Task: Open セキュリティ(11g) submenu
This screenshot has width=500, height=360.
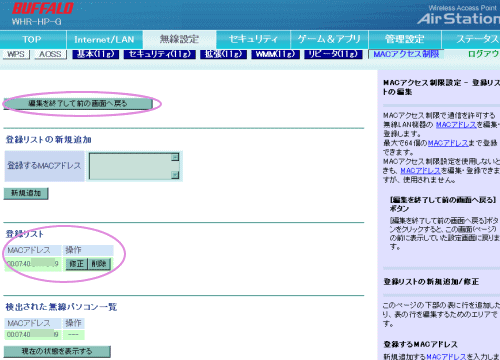Action: [x=159, y=54]
